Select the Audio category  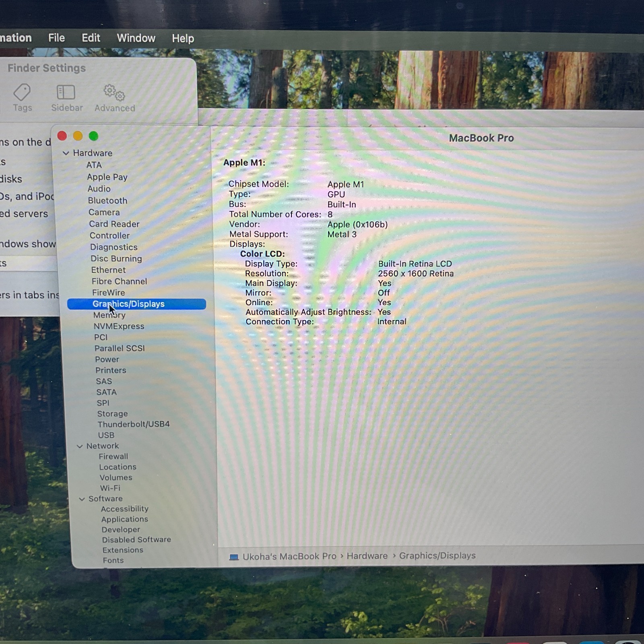pos(99,189)
